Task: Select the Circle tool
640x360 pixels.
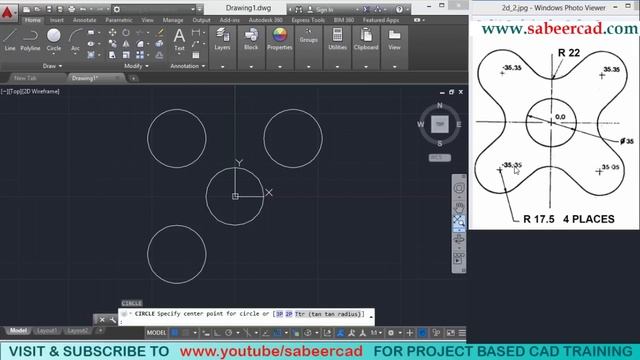Action: click(x=53, y=40)
